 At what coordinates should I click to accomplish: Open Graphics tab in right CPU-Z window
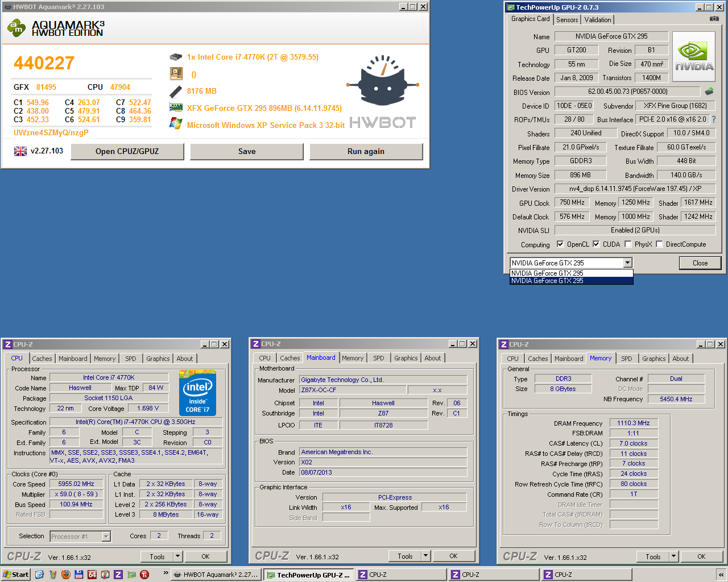[654, 359]
